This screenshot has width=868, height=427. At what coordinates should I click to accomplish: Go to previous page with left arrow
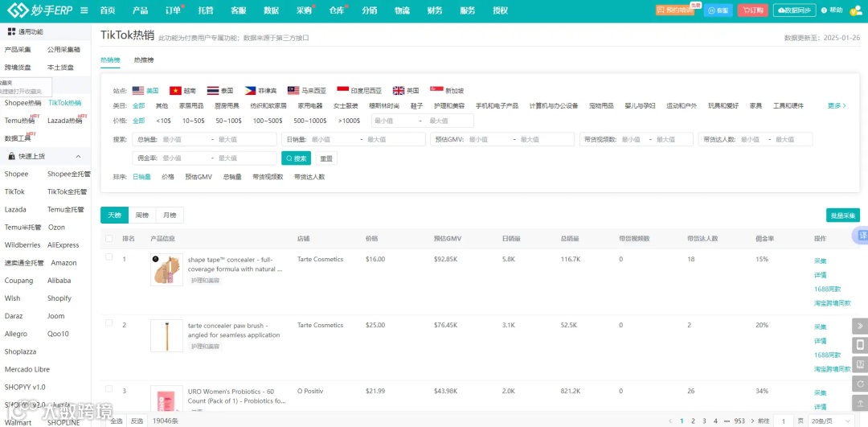coord(671,421)
